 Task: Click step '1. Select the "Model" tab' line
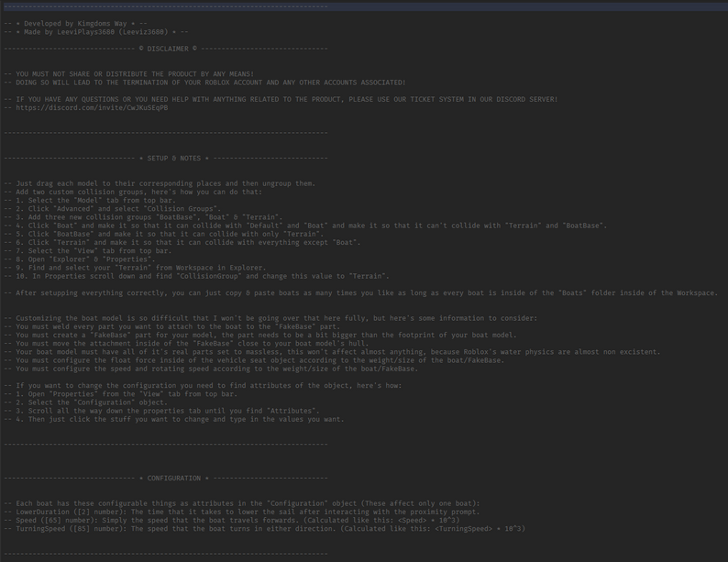coord(90,200)
